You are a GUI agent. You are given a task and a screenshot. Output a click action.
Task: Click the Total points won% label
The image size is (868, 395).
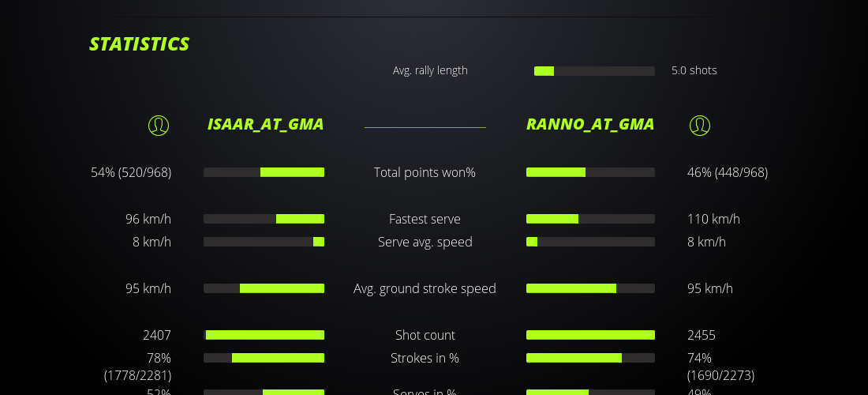[425, 172]
